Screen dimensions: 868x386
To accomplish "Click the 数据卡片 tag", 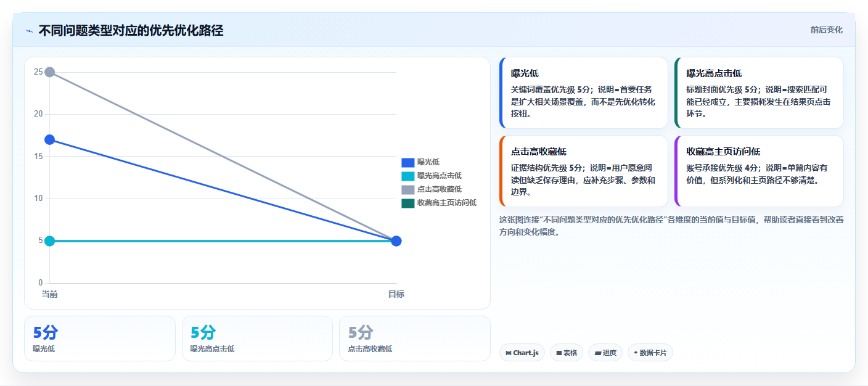I will pos(650,353).
